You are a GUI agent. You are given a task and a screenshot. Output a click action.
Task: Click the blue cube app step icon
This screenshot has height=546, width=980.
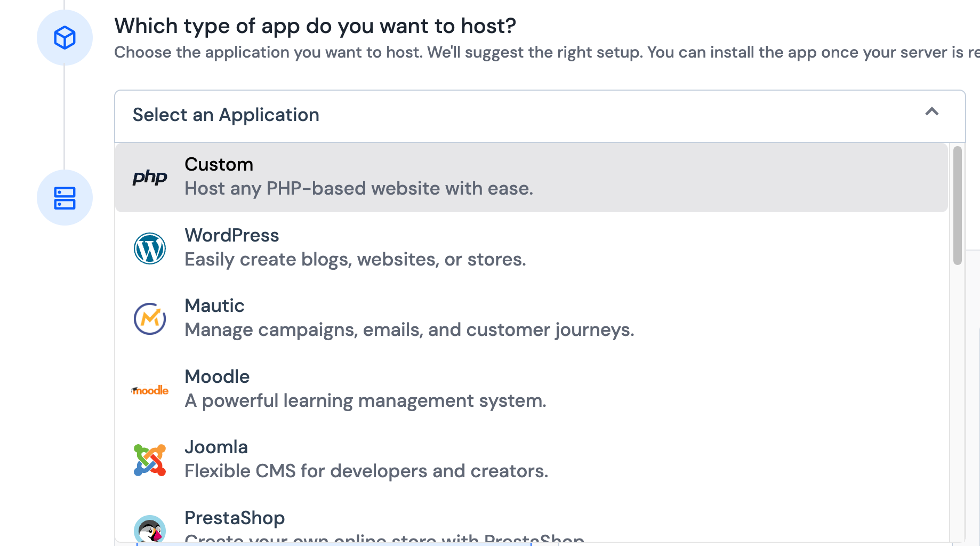click(65, 38)
